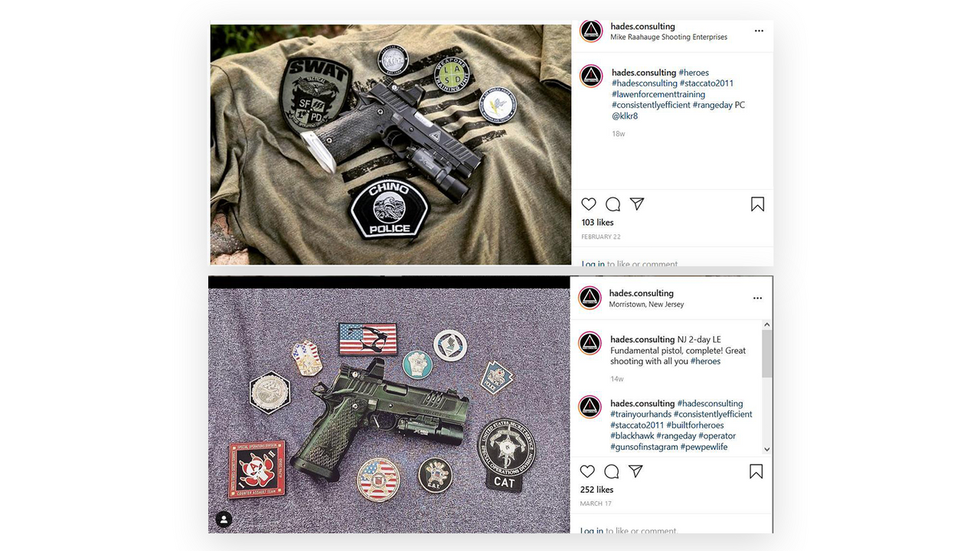The height and width of the screenshot is (551, 980).
Task: Share the Morristown post via paper plane icon
Action: pos(635,471)
